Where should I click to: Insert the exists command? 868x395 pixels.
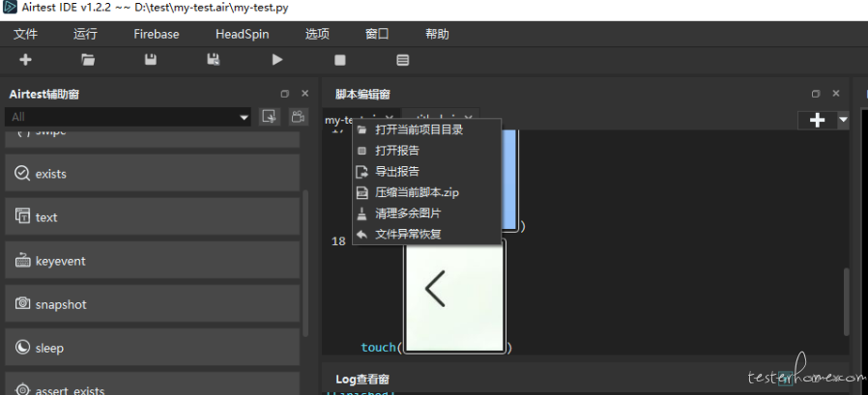point(152,173)
